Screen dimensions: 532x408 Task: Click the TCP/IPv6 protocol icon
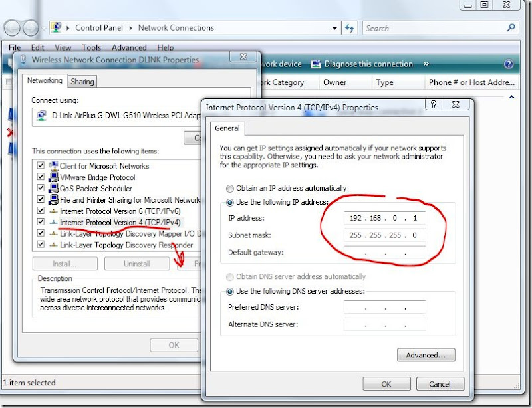click(53, 211)
